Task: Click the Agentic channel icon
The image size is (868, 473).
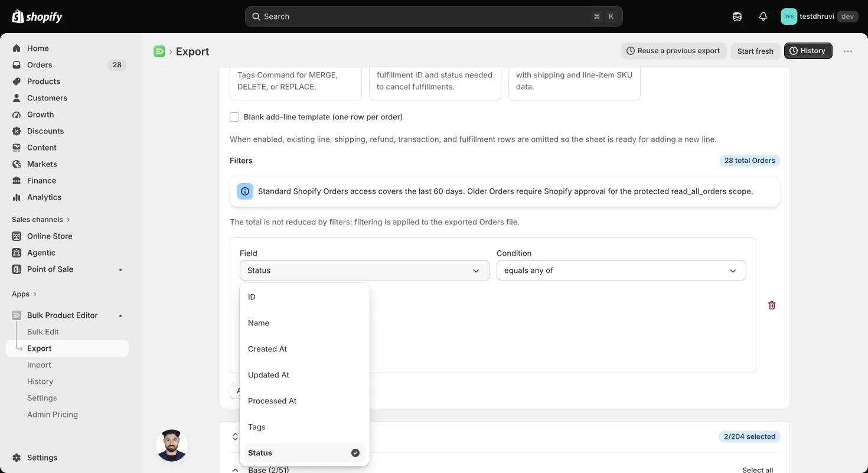Action: click(17, 253)
